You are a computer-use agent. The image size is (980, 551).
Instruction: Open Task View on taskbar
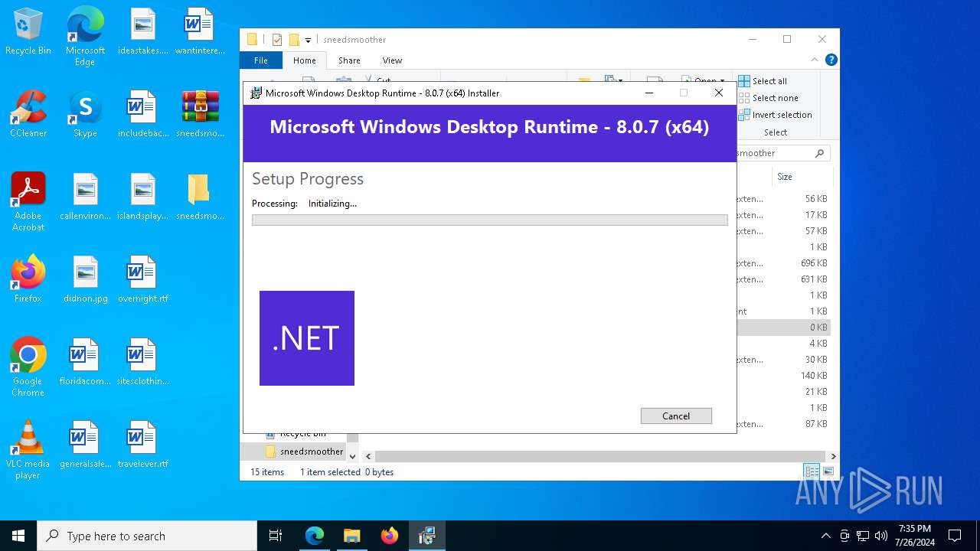tap(276, 536)
